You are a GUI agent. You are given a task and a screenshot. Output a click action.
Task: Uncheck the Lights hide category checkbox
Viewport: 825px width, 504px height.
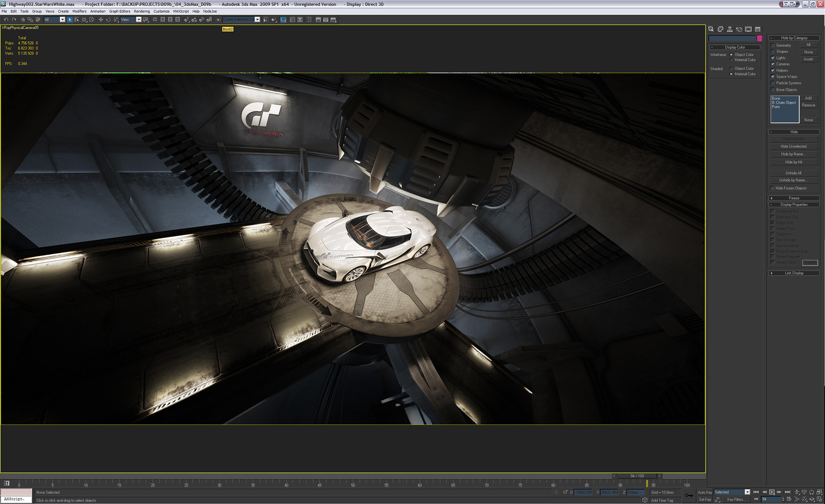pos(773,58)
